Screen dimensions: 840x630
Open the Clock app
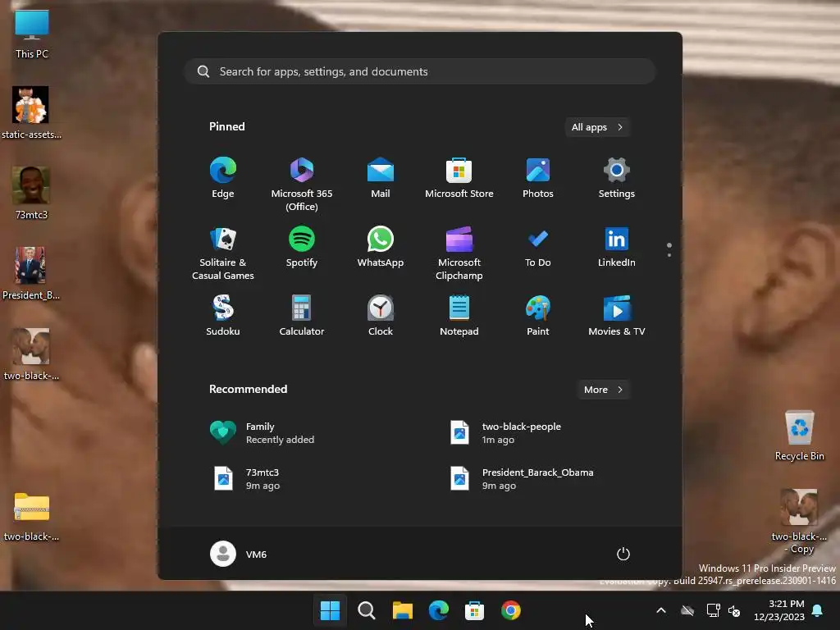point(381,316)
